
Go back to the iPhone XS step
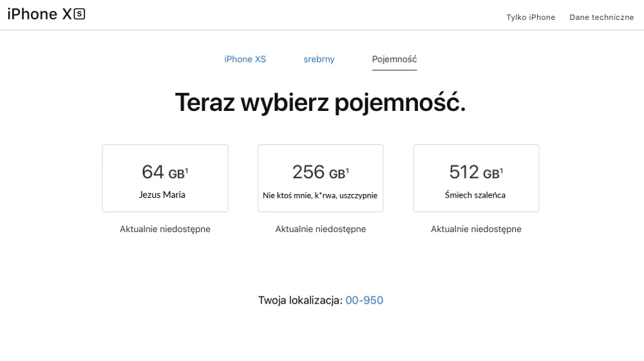pos(245,59)
